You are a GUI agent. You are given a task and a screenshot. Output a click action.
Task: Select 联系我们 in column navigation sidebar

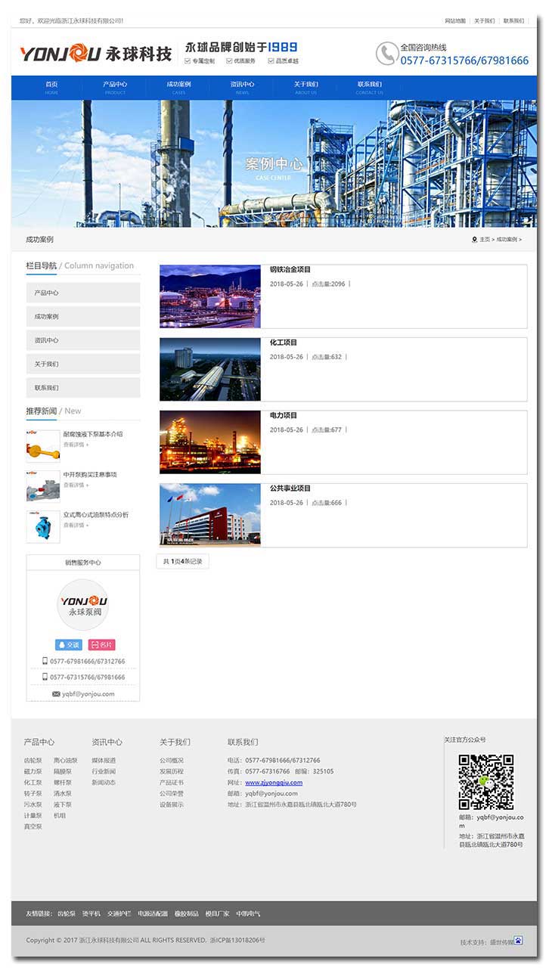coord(83,388)
